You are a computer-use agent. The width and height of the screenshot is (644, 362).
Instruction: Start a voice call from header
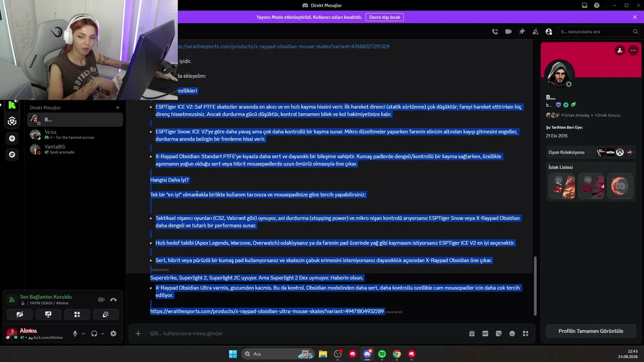click(495, 32)
